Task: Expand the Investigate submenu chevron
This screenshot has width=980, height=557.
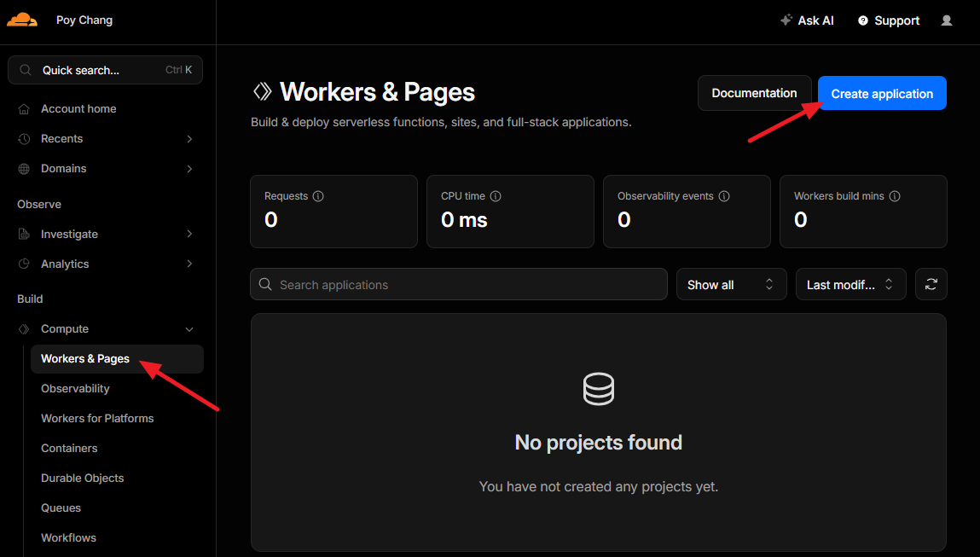Action: pos(189,234)
